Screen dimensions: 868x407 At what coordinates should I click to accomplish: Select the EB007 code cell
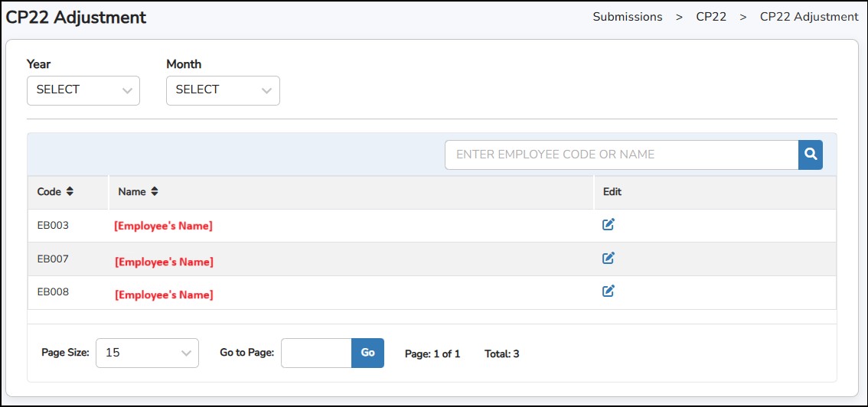53,259
